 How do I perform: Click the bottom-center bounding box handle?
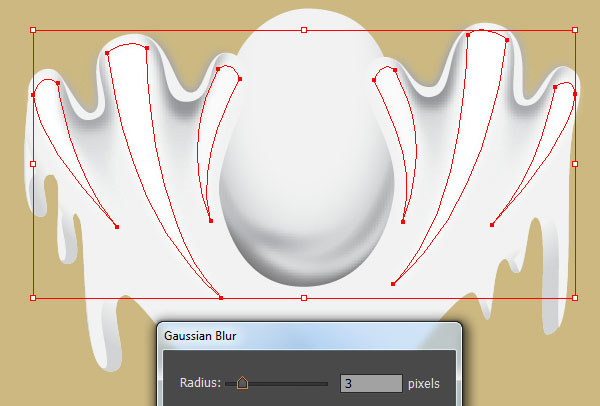(304, 298)
